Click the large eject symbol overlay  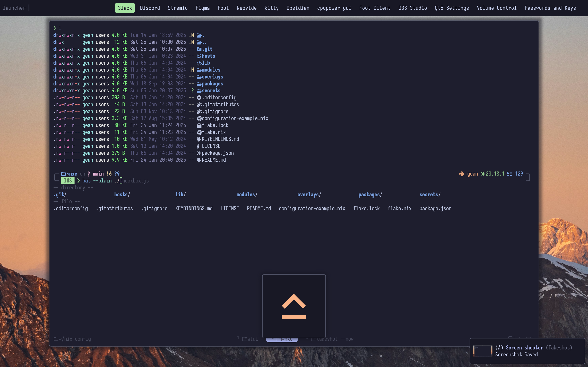coord(294,306)
